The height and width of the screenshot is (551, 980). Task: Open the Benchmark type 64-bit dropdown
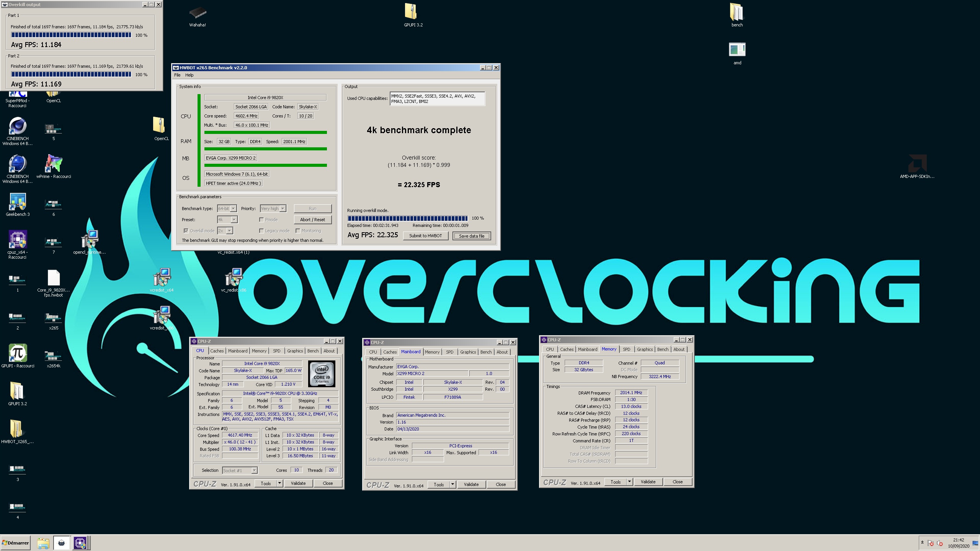(x=227, y=209)
